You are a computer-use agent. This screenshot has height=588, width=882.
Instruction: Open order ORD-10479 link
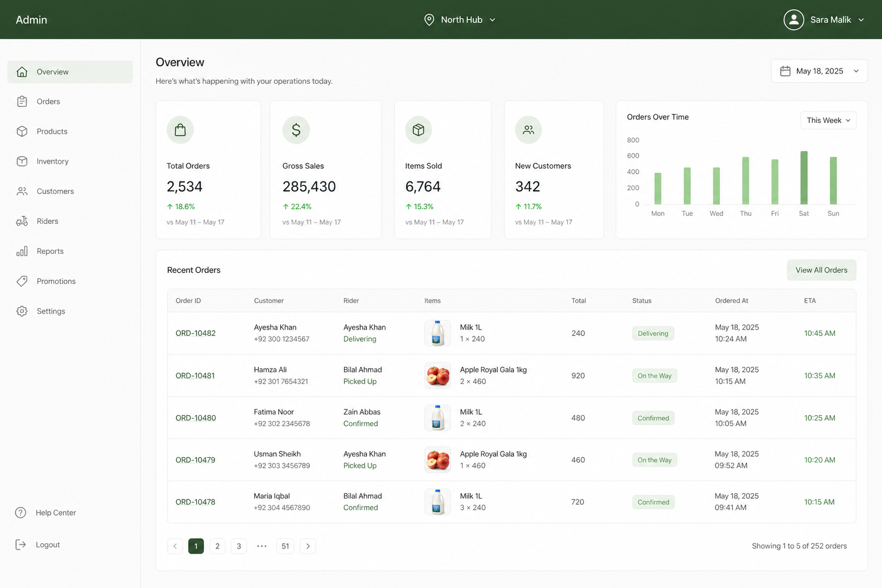click(196, 460)
